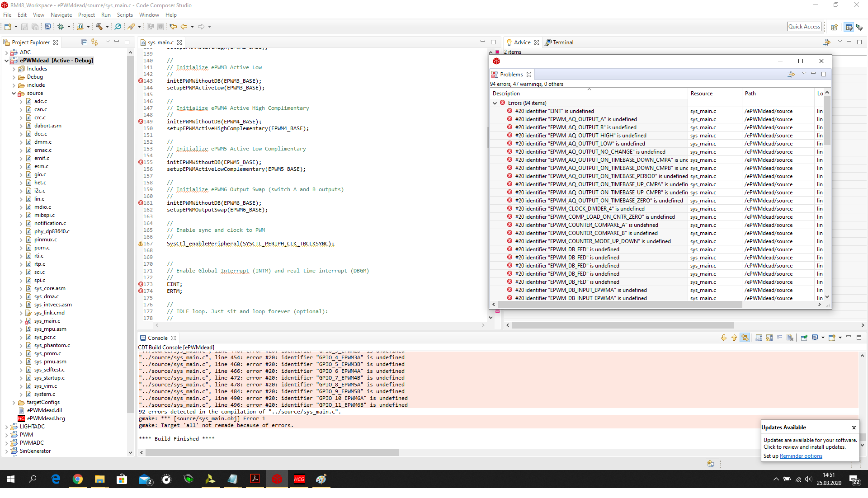Click the Debug bug icon in toolbar

click(61, 27)
